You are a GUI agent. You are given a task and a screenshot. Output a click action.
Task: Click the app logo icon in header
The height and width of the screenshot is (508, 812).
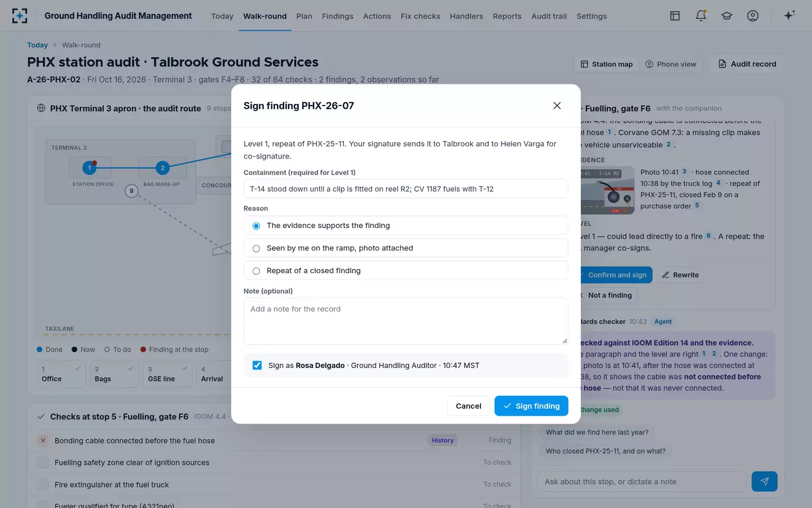(20, 16)
